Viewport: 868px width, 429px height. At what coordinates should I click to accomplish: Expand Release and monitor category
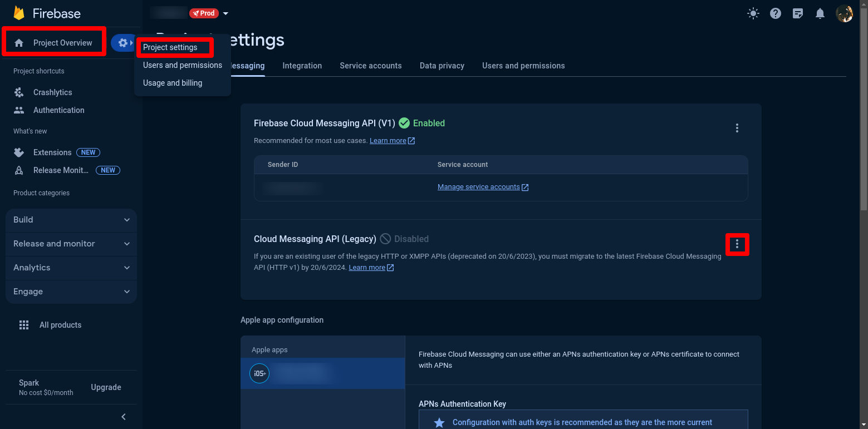[71, 244]
